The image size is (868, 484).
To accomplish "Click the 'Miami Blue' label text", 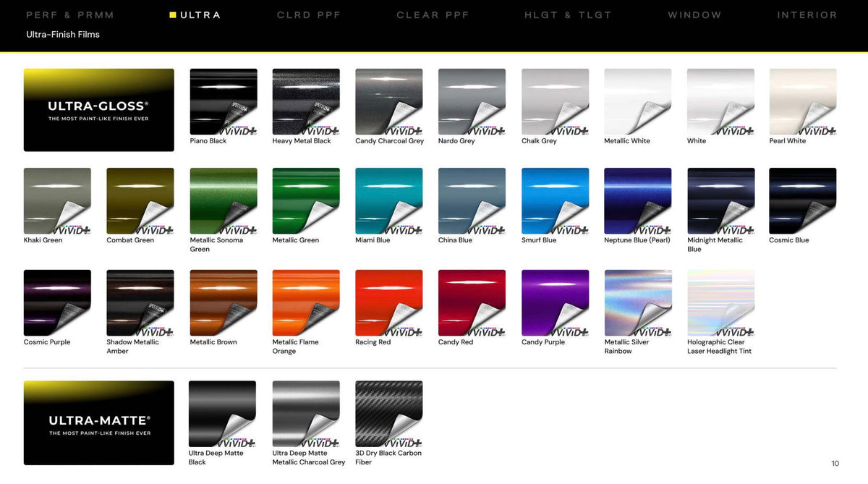I will point(373,240).
